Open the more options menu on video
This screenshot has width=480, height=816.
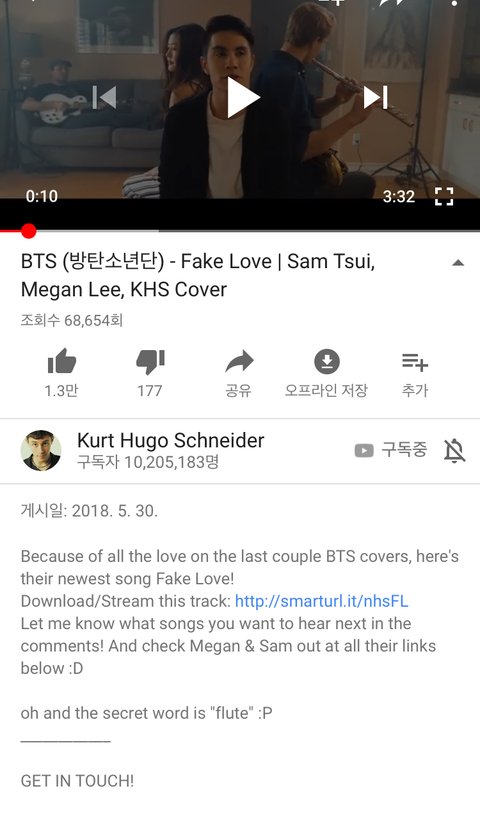pos(454,3)
